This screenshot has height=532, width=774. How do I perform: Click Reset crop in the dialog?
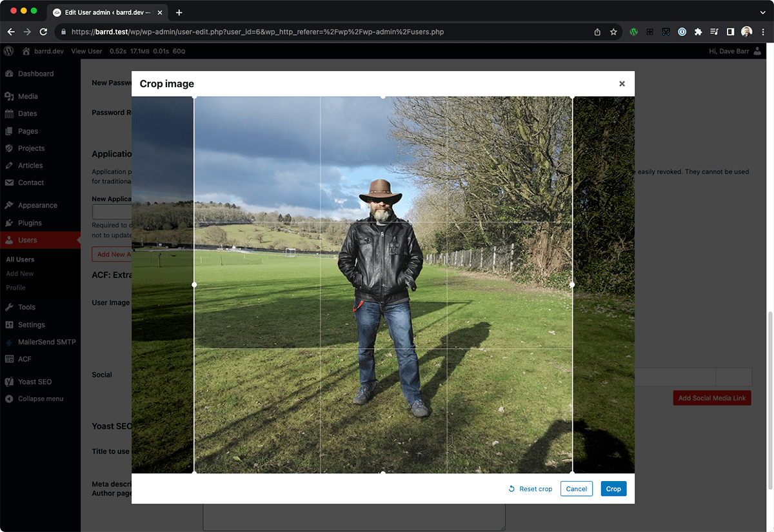pyautogui.click(x=530, y=489)
